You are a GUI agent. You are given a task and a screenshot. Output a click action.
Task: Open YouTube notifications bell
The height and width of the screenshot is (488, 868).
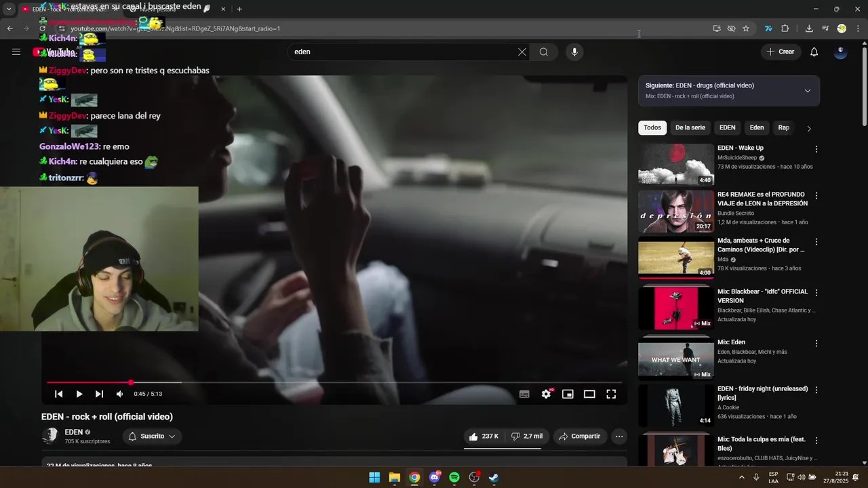pos(814,52)
